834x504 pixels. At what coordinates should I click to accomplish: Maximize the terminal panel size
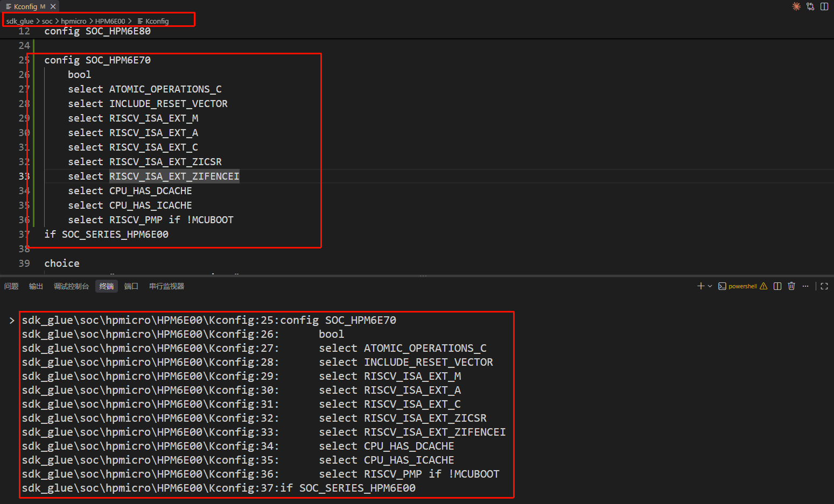824,286
